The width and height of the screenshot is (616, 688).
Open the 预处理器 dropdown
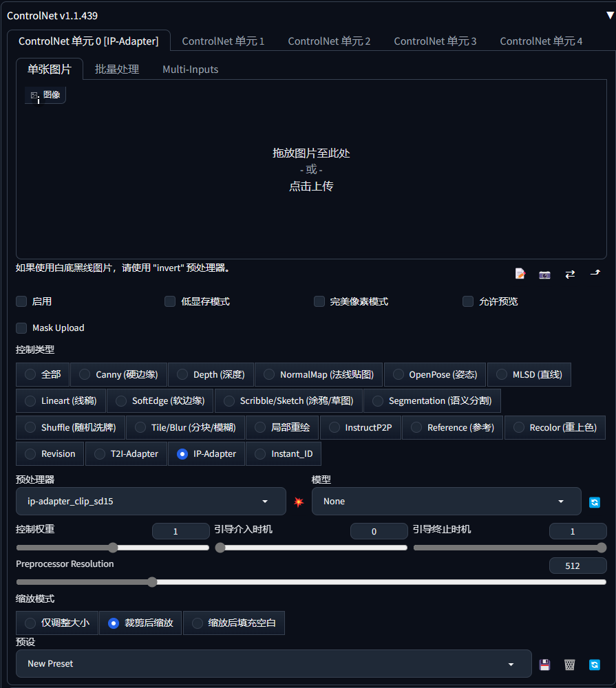coord(151,502)
